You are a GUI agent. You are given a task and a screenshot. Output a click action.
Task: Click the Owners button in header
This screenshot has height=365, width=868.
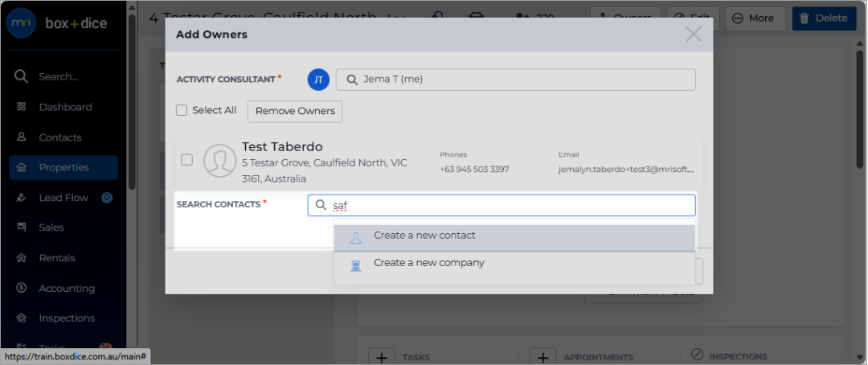625,18
